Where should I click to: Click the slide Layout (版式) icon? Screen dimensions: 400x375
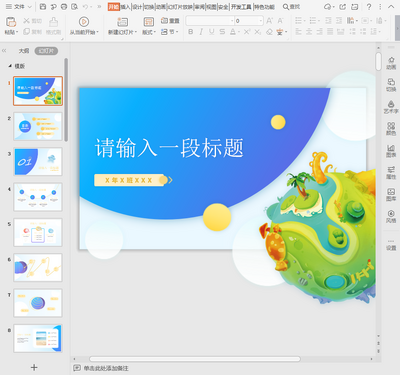(x=149, y=22)
